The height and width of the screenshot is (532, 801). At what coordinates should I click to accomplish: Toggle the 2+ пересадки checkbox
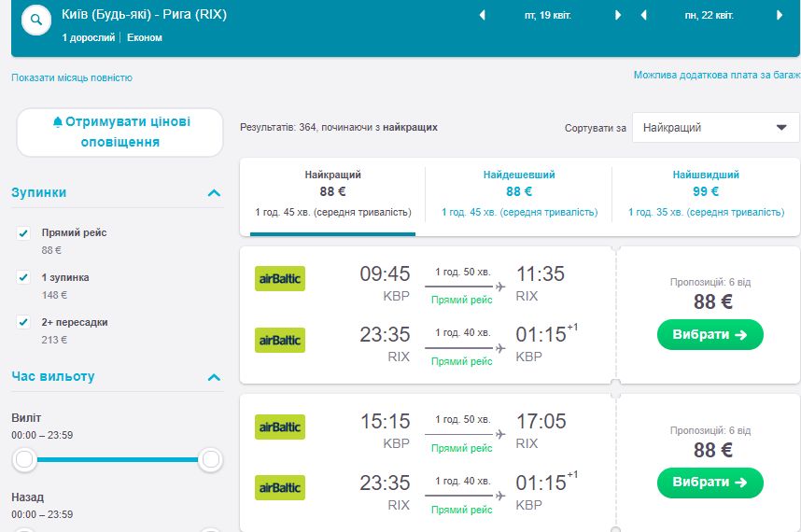(24, 322)
